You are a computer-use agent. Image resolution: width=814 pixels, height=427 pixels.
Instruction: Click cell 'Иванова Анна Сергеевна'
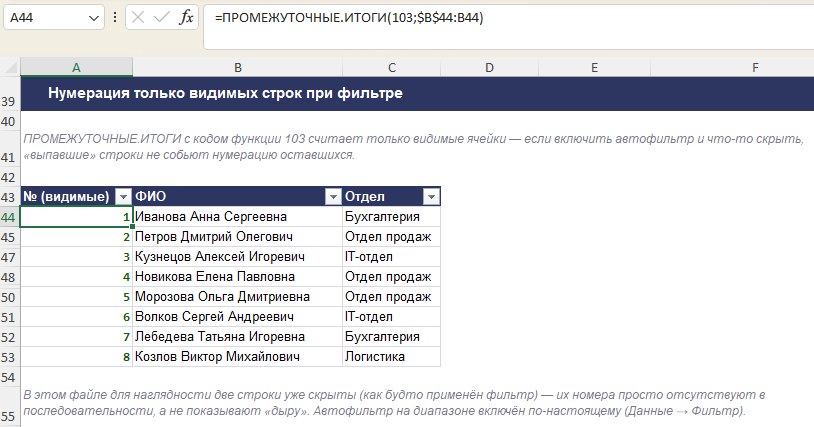[237, 217]
